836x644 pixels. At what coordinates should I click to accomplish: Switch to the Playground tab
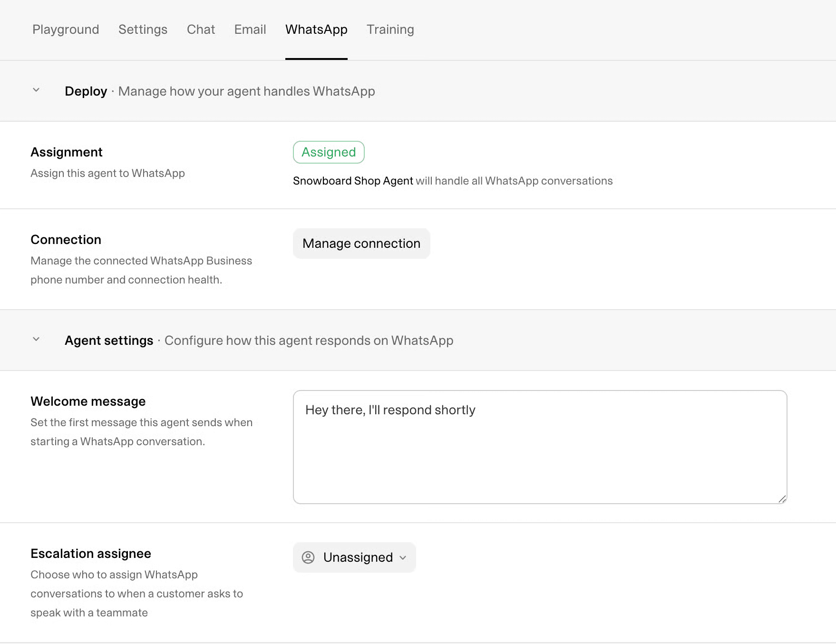[66, 29]
